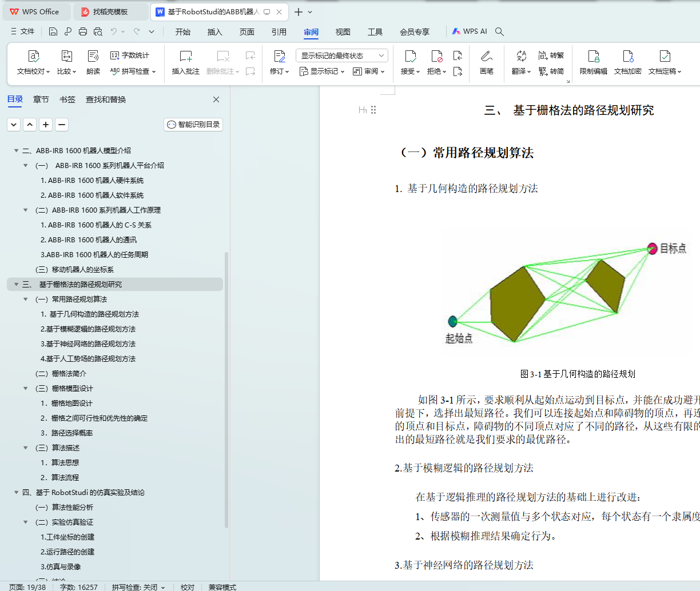
Task: Click 智能识别目录 button
Action: (x=193, y=125)
